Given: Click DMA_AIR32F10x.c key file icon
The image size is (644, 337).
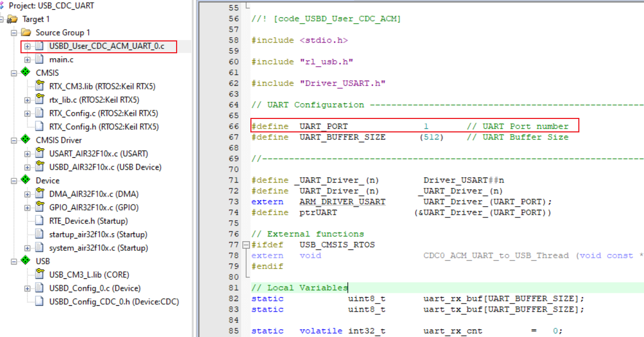Looking at the screenshot, I should point(39,193).
